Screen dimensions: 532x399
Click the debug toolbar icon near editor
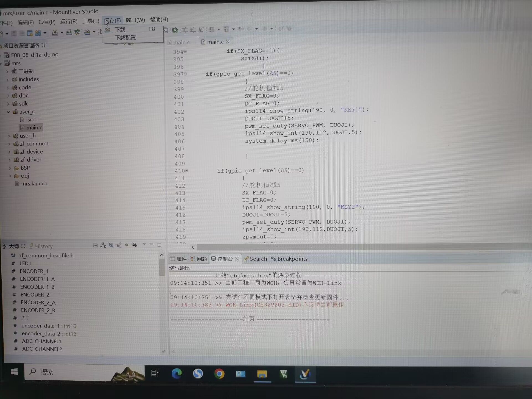point(175,30)
